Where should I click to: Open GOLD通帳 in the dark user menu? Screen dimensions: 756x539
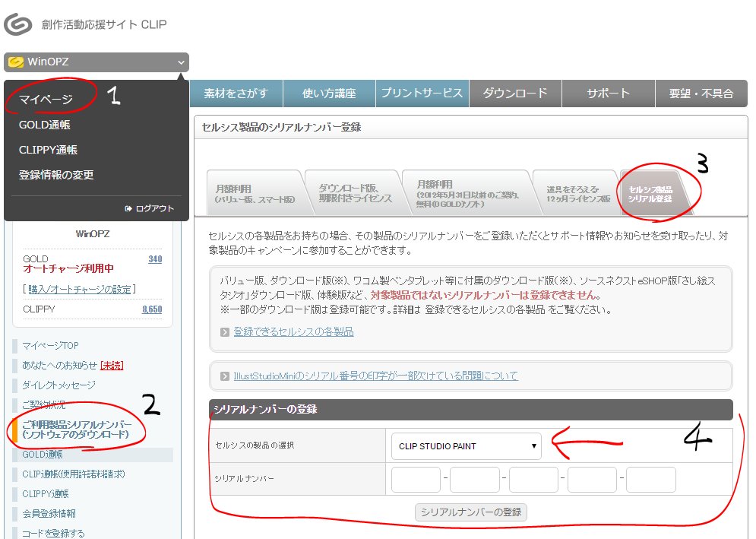[44, 125]
